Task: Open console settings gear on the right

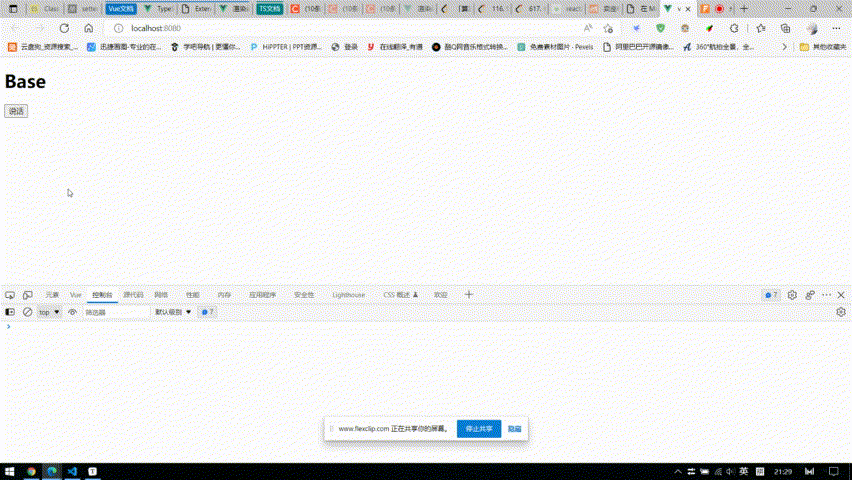Action: (x=841, y=312)
